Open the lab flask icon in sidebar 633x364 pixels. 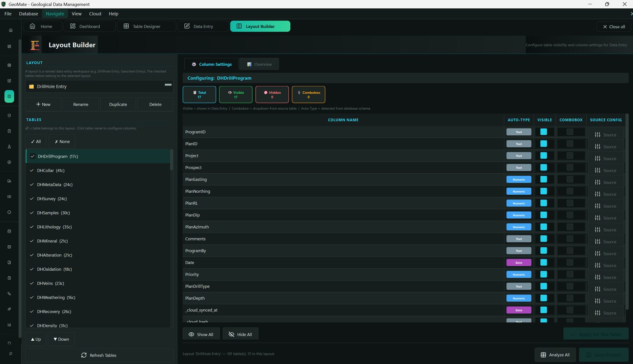click(9, 146)
